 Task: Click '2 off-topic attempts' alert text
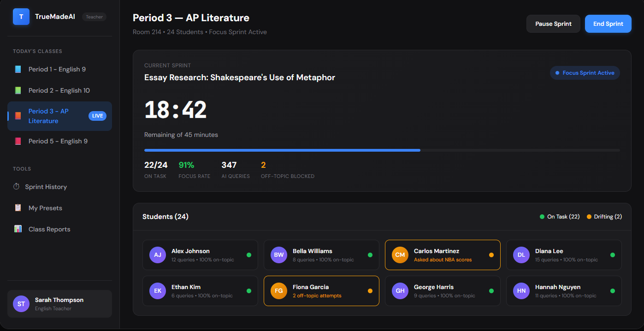click(317, 296)
